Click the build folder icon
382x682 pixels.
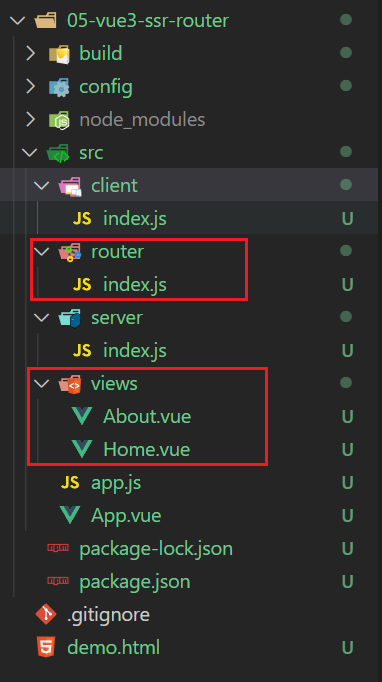point(59,54)
